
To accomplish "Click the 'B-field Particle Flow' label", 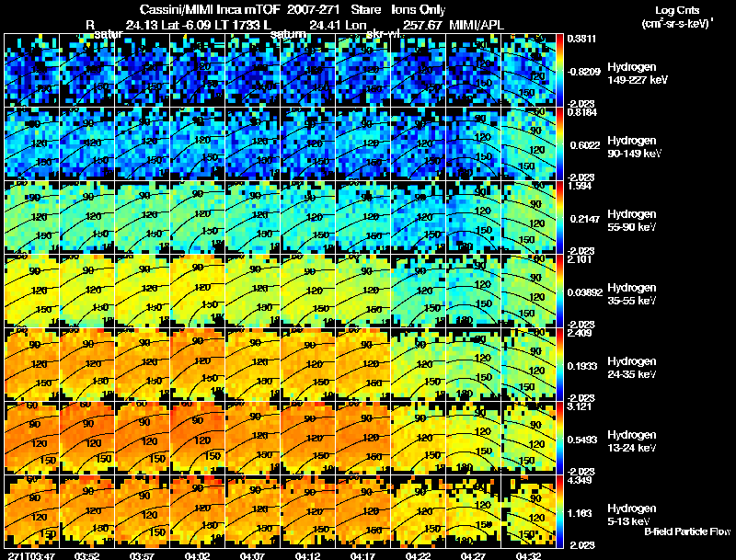I will tap(687, 531).
